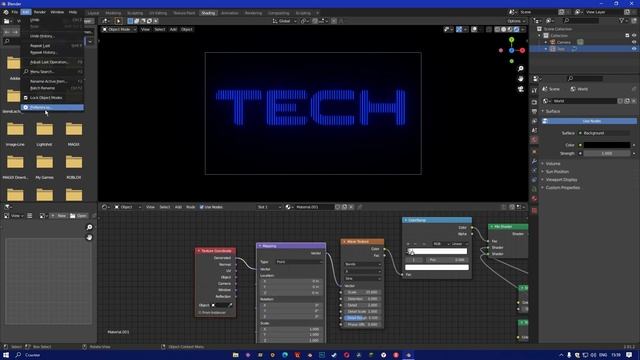Viewport: 640px width, 360px height.
Task: Click the Material.001 name field
Action: click(314, 207)
